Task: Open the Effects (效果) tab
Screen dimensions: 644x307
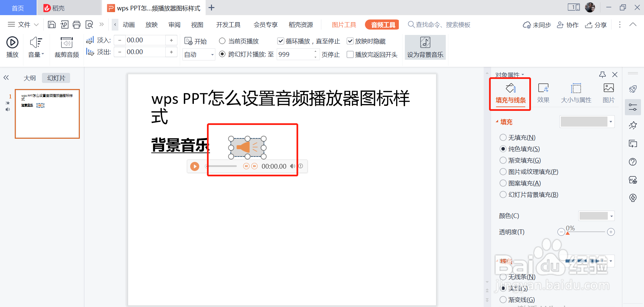Action: [x=543, y=94]
